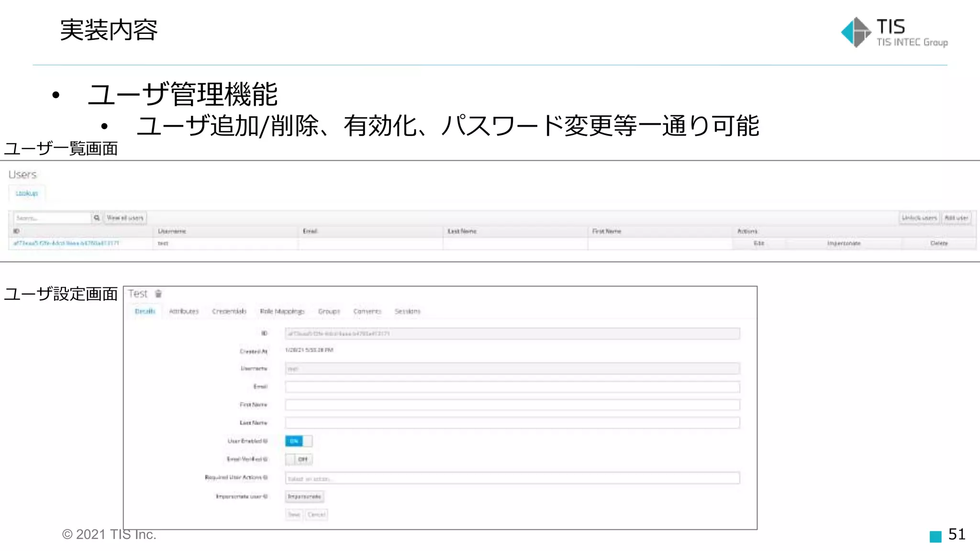Click the Required User Actions help icon
The width and height of the screenshot is (980, 551).
pyautogui.click(x=266, y=477)
